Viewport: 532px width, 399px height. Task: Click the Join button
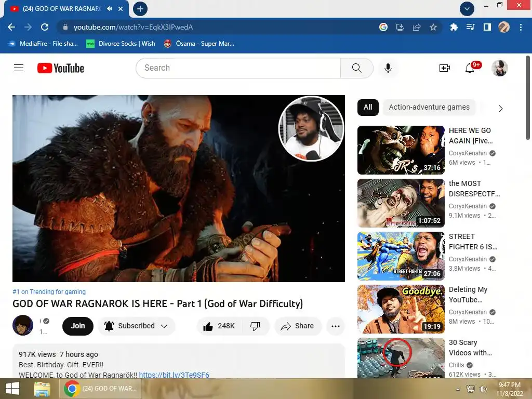pos(78,326)
